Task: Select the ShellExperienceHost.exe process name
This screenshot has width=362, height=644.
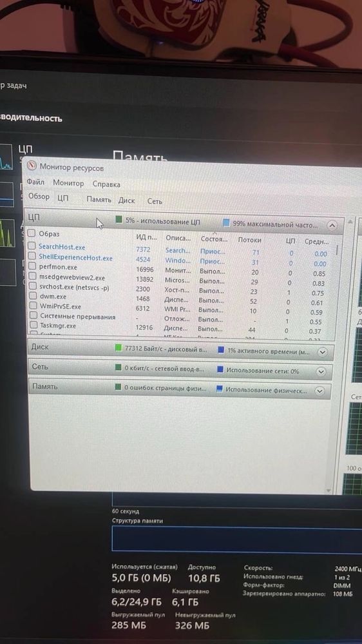Action: 75,258
